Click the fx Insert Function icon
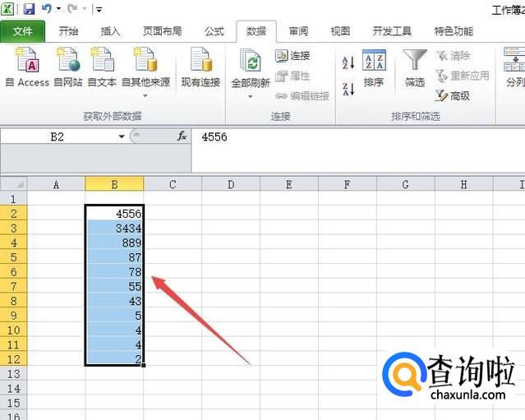Image resolution: width=525 pixels, height=420 pixels. tap(182, 136)
